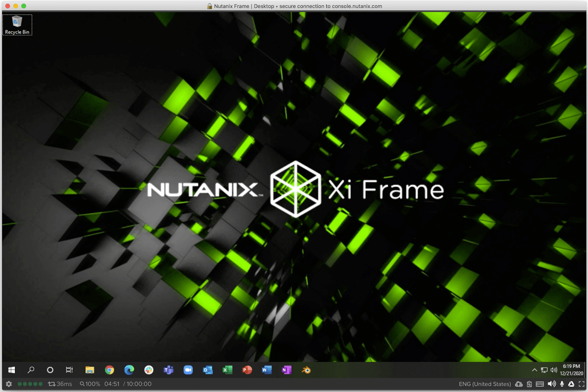This screenshot has height=392, width=588.
Task: Open Word from the taskbar
Action: [x=267, y=370]
